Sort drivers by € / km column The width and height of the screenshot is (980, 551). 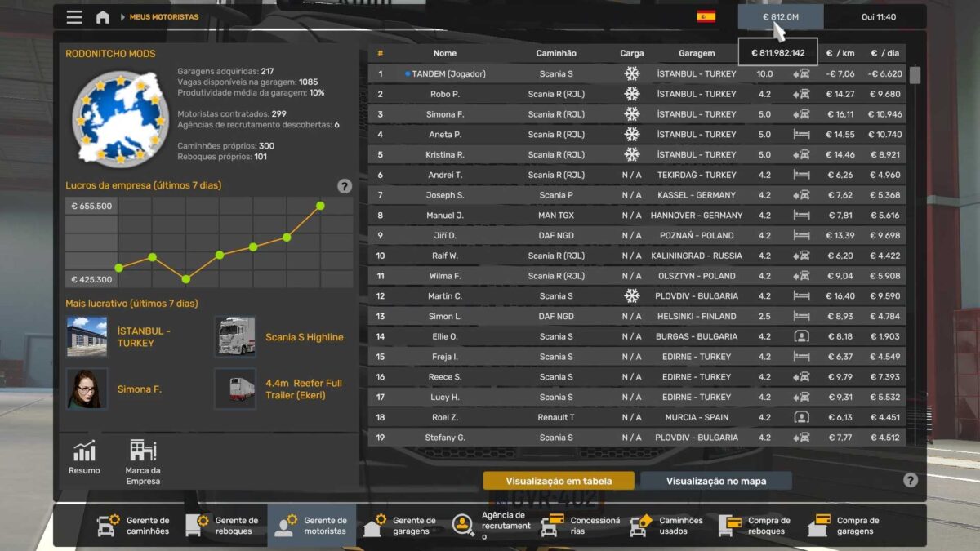(x=840, y=53)
